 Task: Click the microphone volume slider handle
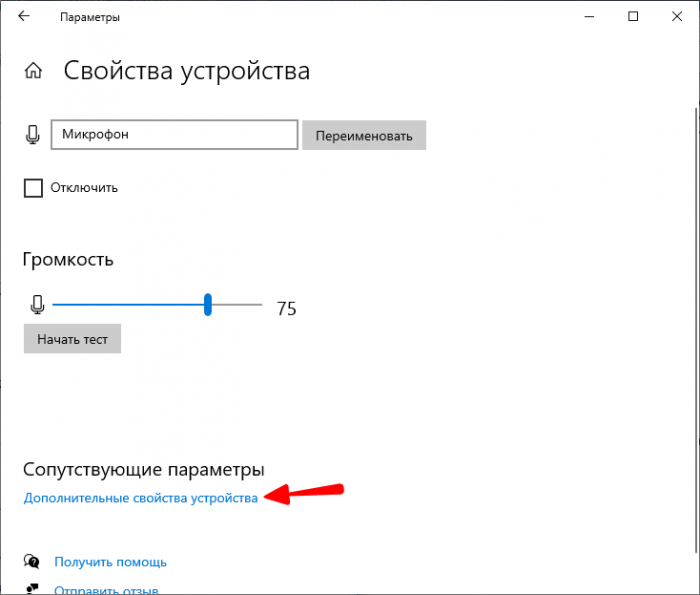pyautogui.click(x=208, y=305)
